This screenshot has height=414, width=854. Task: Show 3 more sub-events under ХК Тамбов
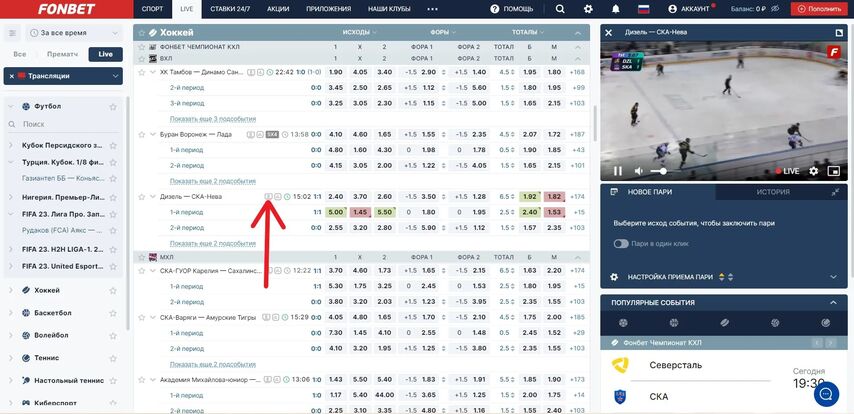pyautogui.click(x=213, y=119)
